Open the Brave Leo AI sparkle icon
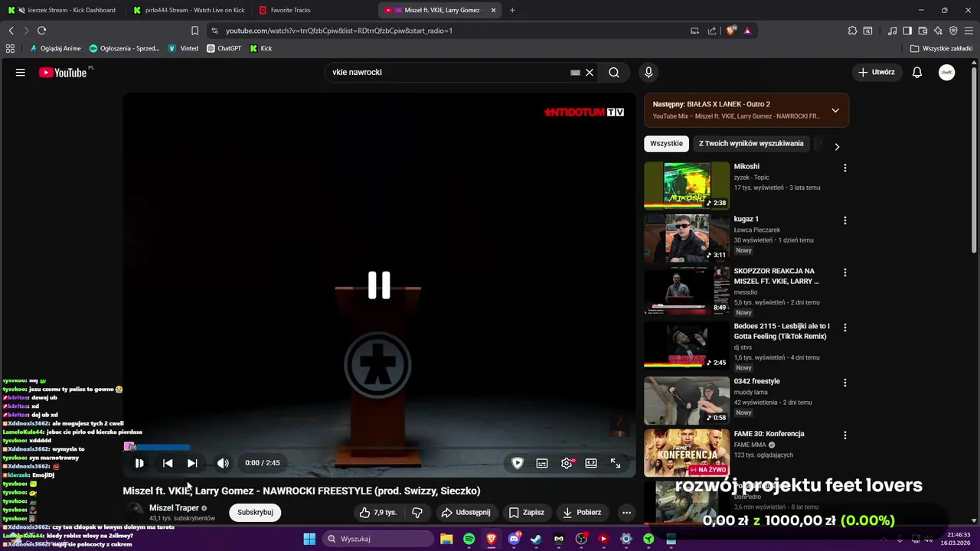Screen dimensions: 980x551 tap(938, 31)
